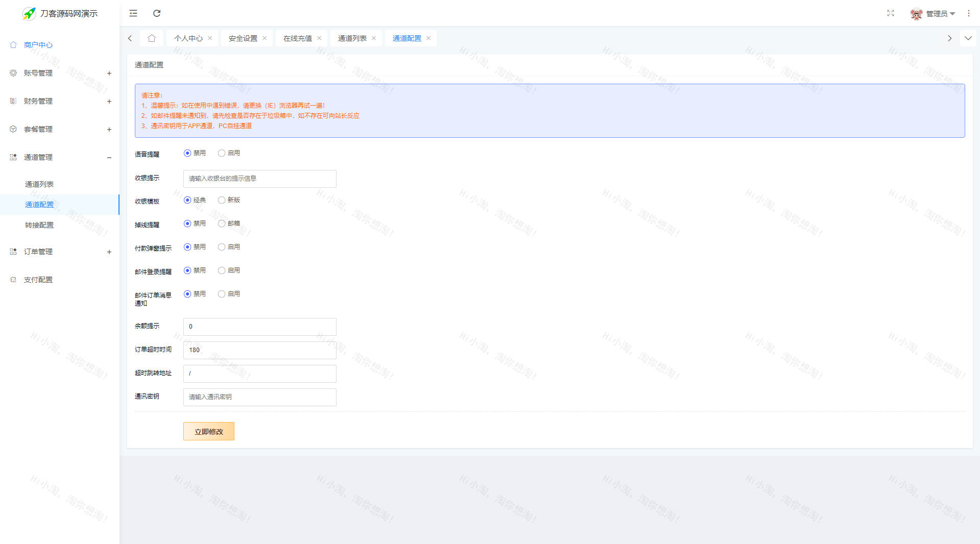Click the 立即修改 button
The height and width of the screenshot is (544, 980).
[208, 431]
